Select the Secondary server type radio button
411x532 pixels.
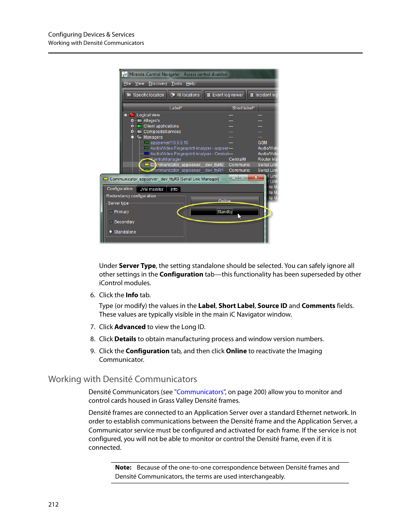coord(111,222)
